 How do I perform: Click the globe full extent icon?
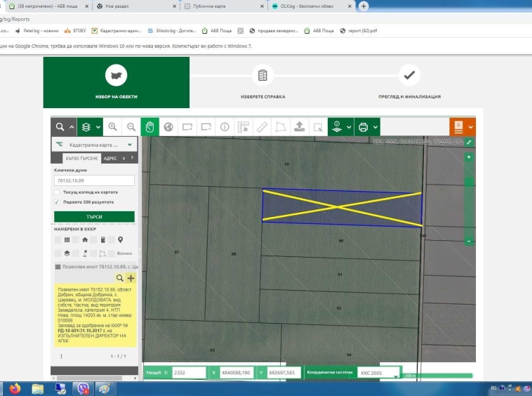[168, 127]
